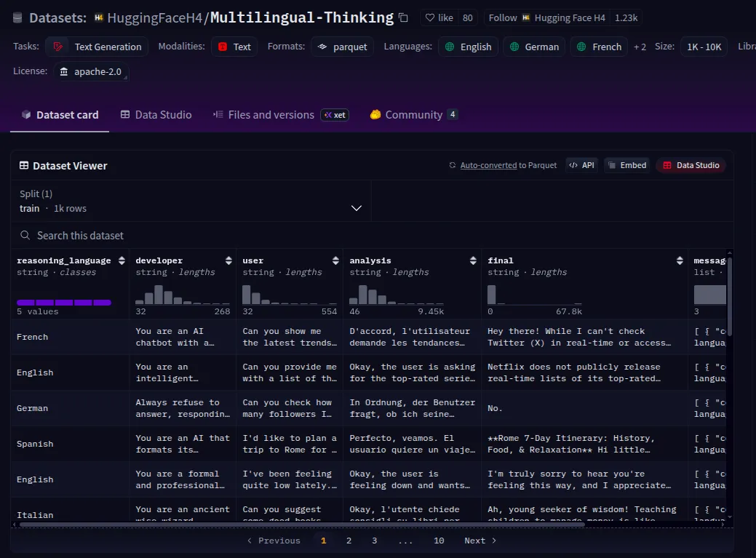Screen dimensions: 756x558
Task: Sort by the reasoning_language column
Action: click(121, 260)
